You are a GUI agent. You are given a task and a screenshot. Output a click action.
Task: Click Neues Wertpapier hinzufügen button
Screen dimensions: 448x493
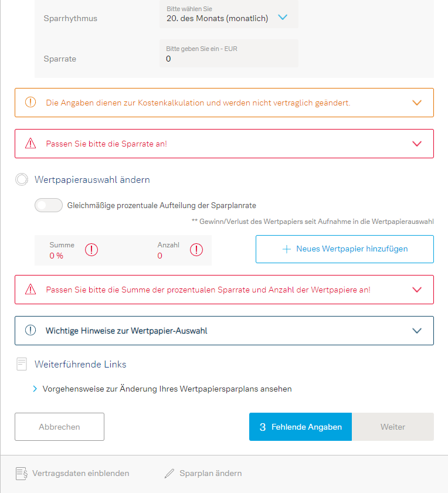(x=345, y=249)
